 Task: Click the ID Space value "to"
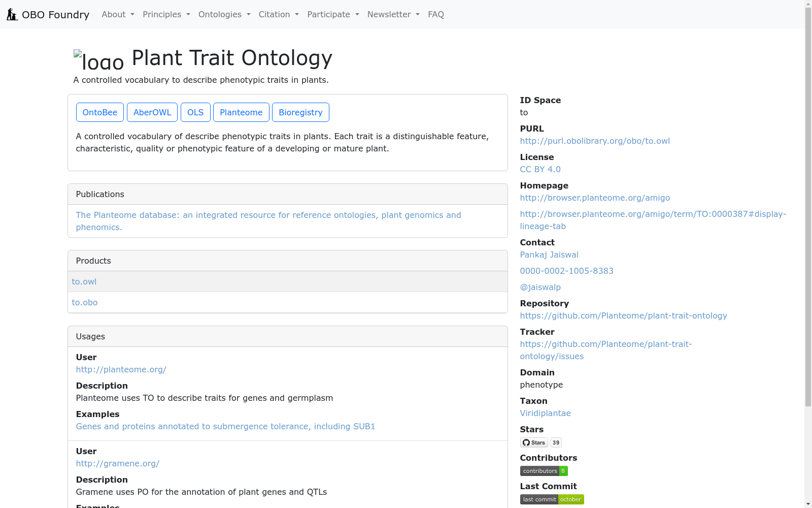click(x=524, y=112)
